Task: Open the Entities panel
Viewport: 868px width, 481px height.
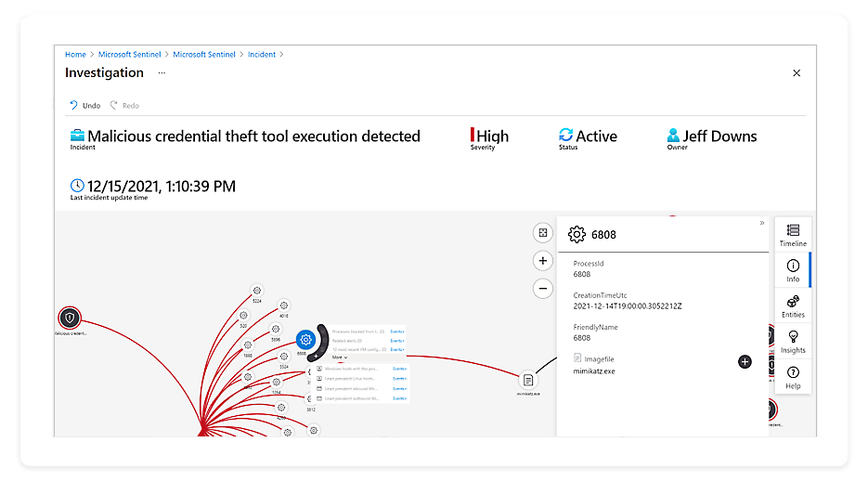Action: 792,307
